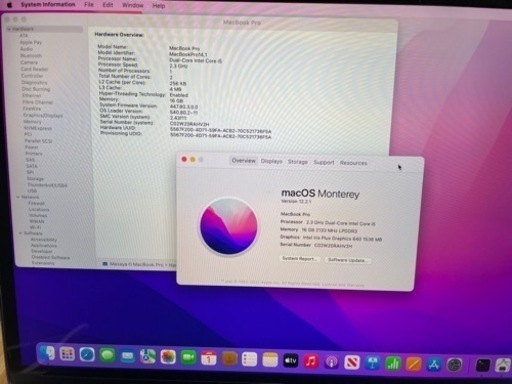The image size is (512, 384).
Task: Select Diagnostics in the sidebar
Action: pos(35,82)
